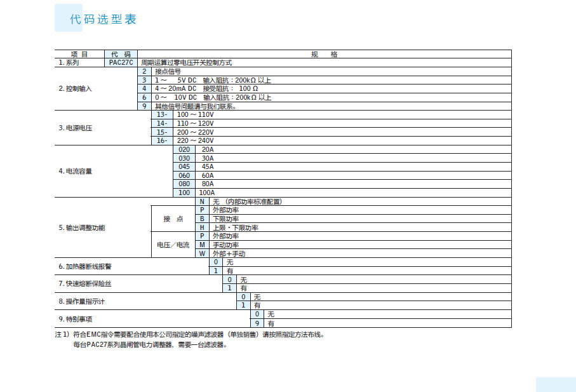Click current code 100
This screenshot has width=576, height=392.
tap(184, 193)
